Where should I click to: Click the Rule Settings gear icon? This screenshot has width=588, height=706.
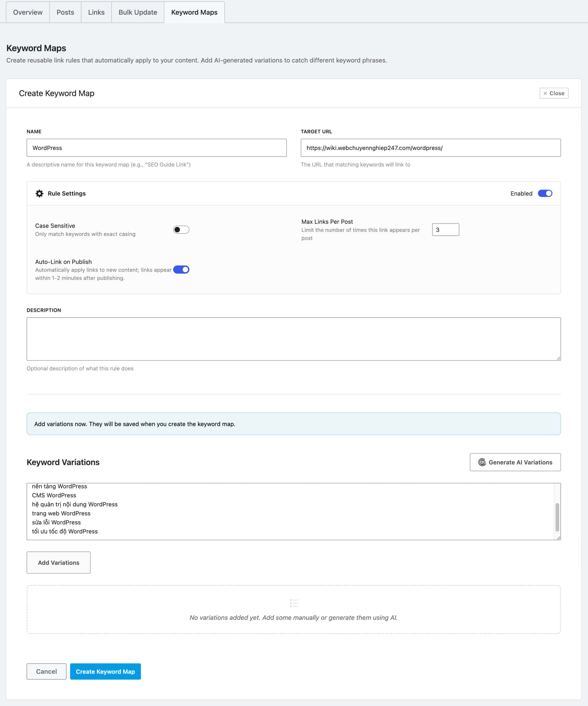click(x=39, y=193)
